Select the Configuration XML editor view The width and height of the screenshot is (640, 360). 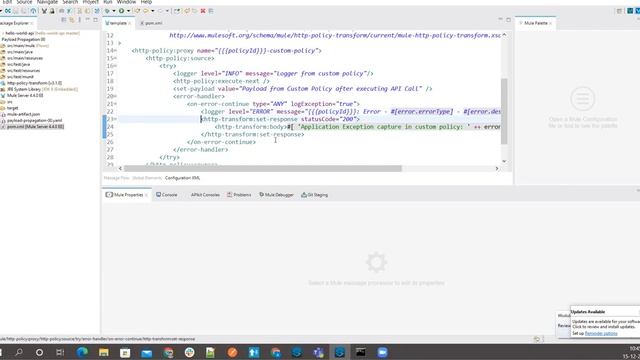(182, 178)
